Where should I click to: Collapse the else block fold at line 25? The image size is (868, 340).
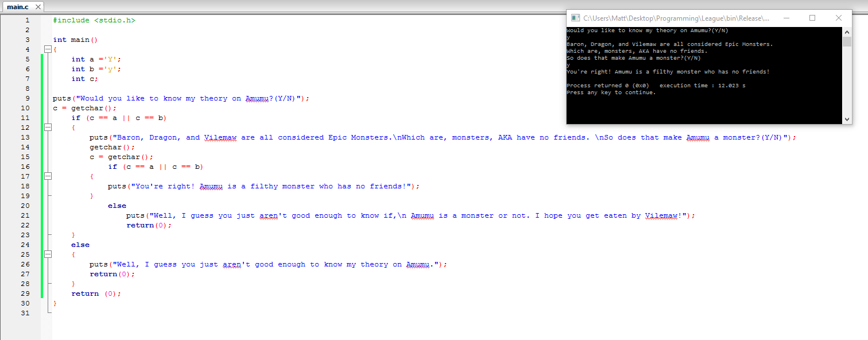pos(48,254)
